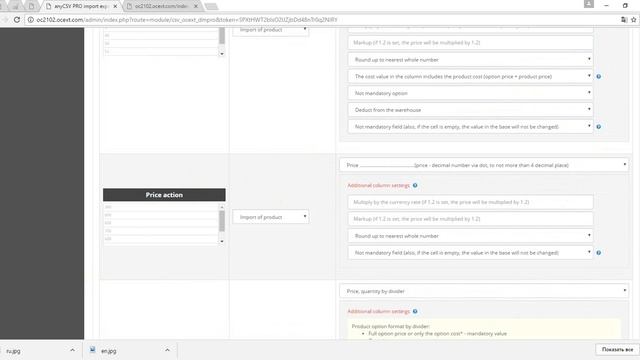Screen dimensions: 640x360
Task: Expand Not mandatory field dropdown in Price section
Action: point(470,253)
